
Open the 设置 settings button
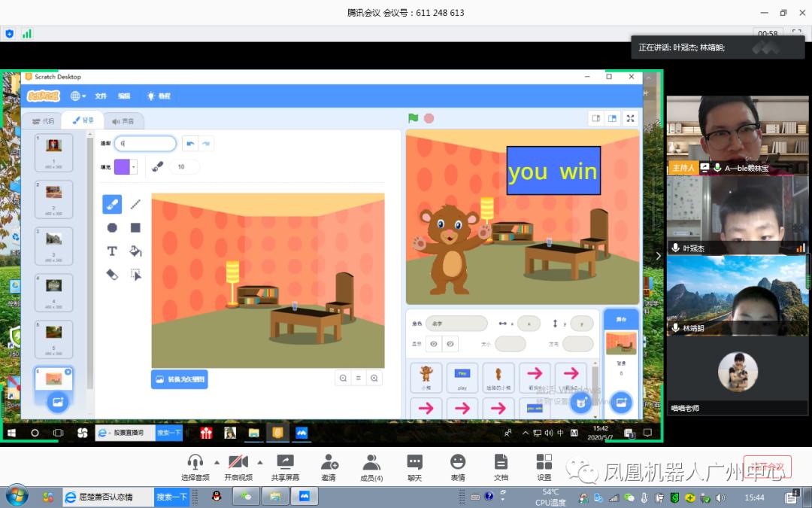pos(544,467)
